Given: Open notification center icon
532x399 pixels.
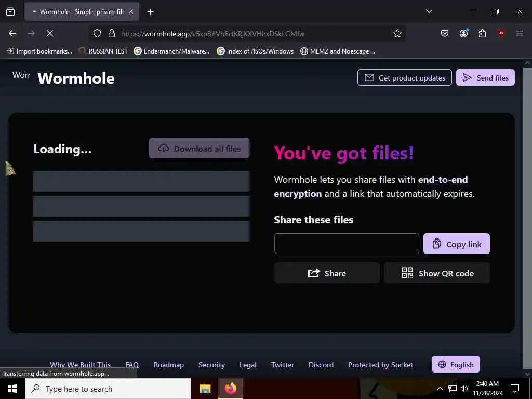Looking at the screenshot, I should 515,389.
